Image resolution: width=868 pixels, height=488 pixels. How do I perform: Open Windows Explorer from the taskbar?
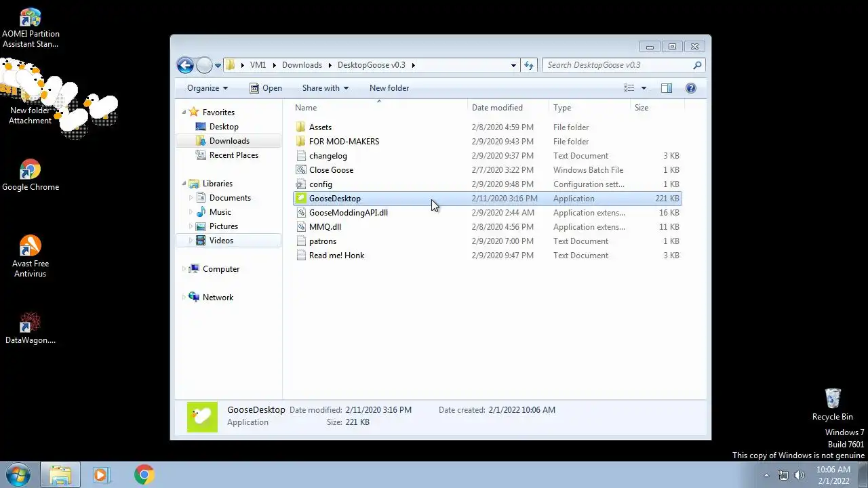tap(60, 475)
